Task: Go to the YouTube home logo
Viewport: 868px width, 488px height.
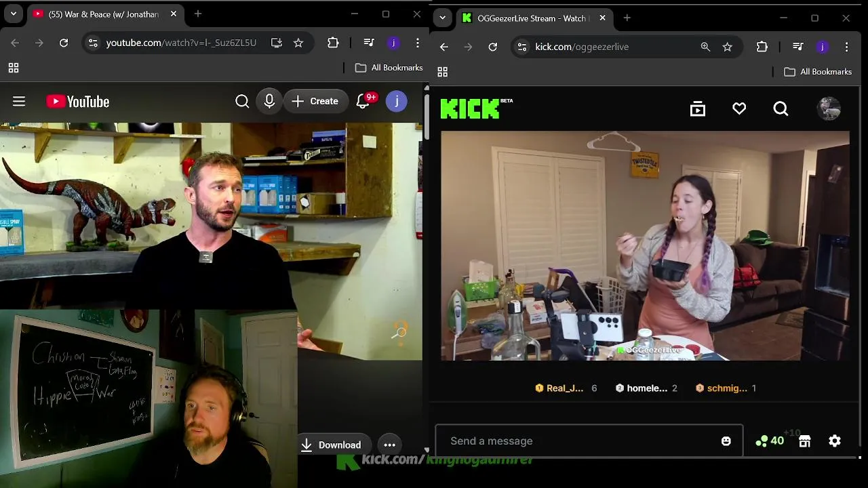Action: (77, 102)
